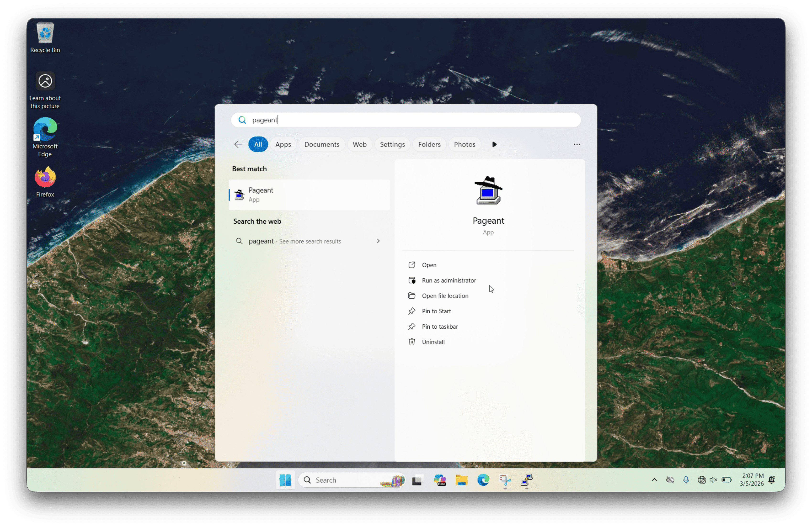812x527 pixels.
Task: Focus the search field containing 'pageant'
Action: pos(406,120)
